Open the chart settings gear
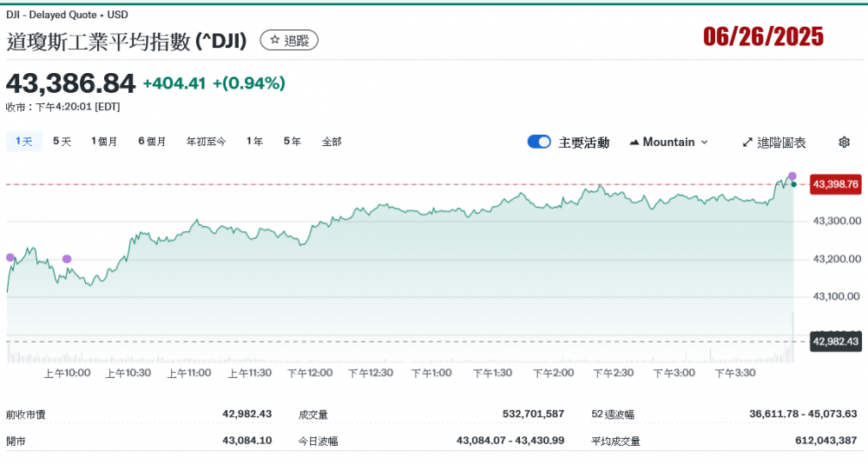The width and height of the screenshot is (868, 464). 844,143
